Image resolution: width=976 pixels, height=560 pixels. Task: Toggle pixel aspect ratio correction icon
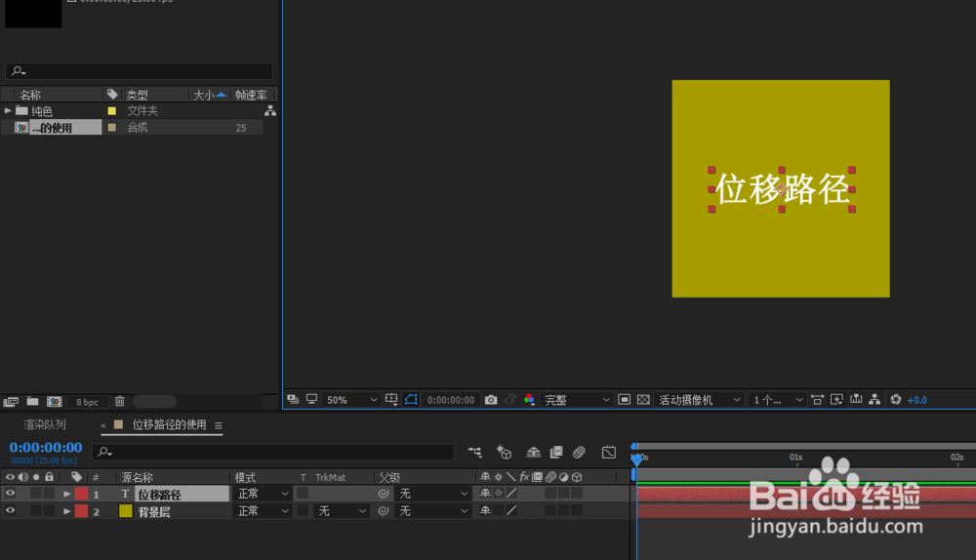[817, 399]
